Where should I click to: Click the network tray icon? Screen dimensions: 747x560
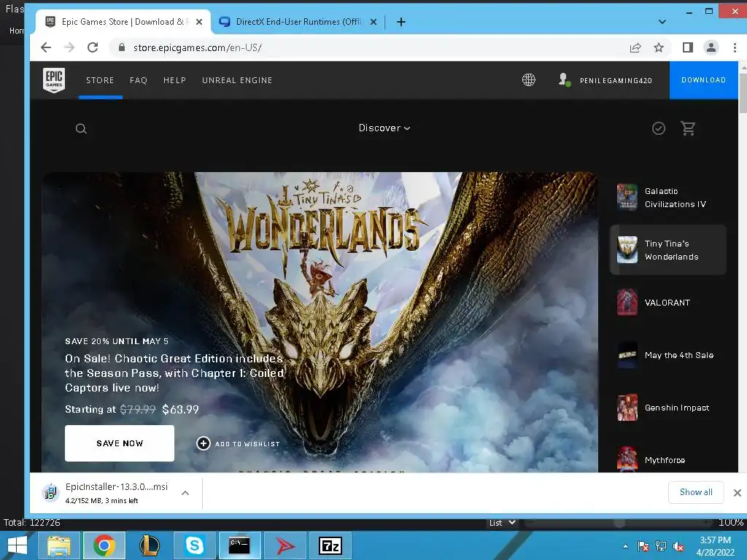click(x=661, y=547)
